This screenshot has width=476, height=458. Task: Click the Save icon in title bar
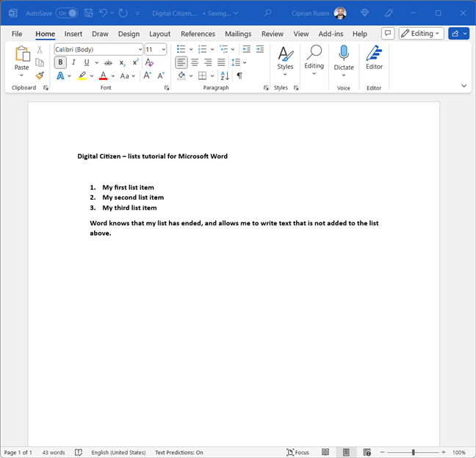click(89, 13)
